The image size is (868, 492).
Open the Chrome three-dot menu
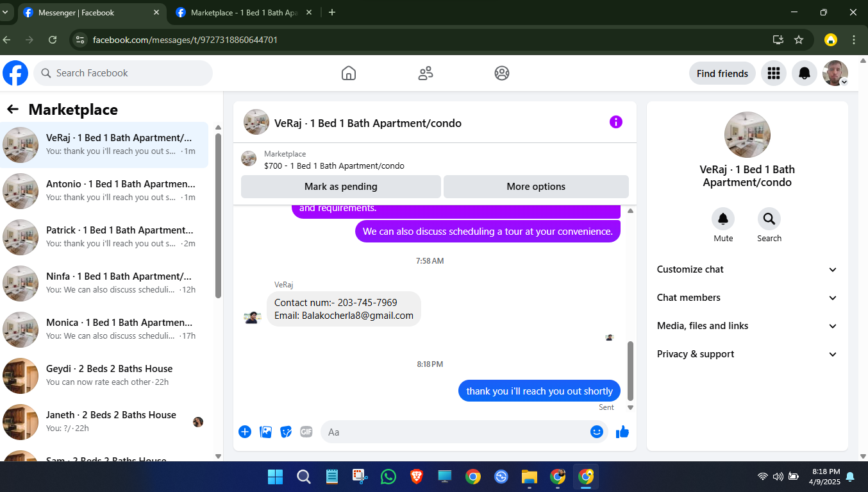point(854,40)
